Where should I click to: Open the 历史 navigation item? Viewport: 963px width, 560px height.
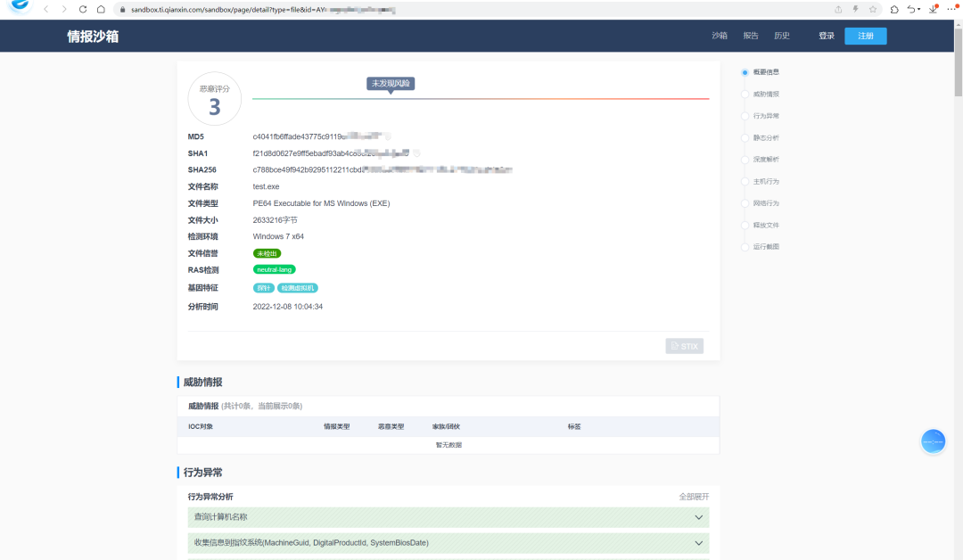[782, 36]
